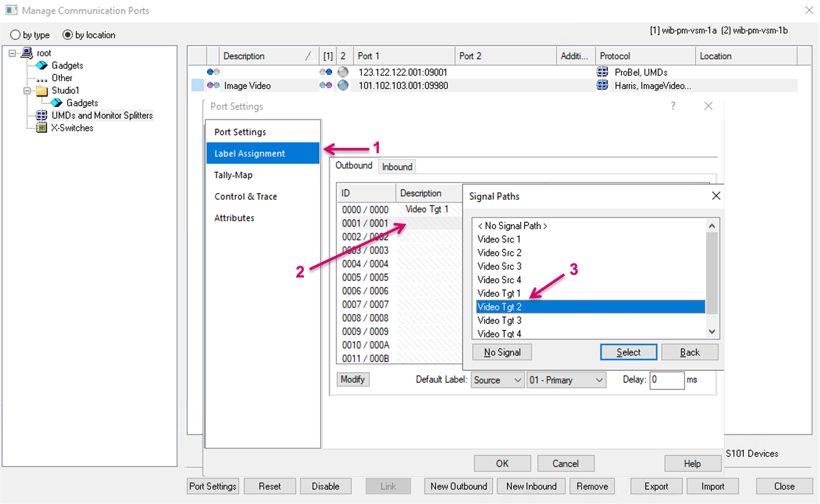This screenshot has height=504, width=820.
Task: Open the Default Label Source dropdown
Action: click(x=497, y=380)
